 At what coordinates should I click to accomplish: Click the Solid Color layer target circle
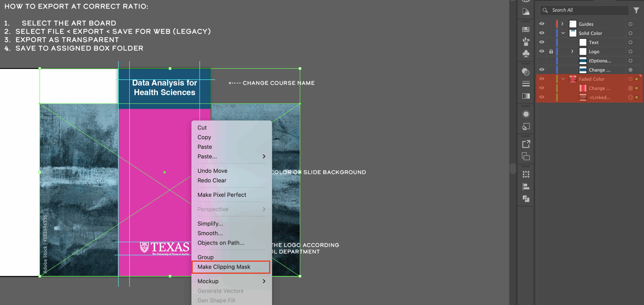[630, 33]
